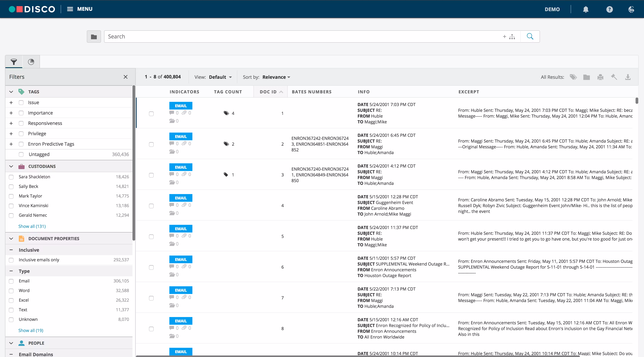Click the filters panel vertical scrollbar
The height and width of the screenshot is (357, 644).
click(134, 163)
